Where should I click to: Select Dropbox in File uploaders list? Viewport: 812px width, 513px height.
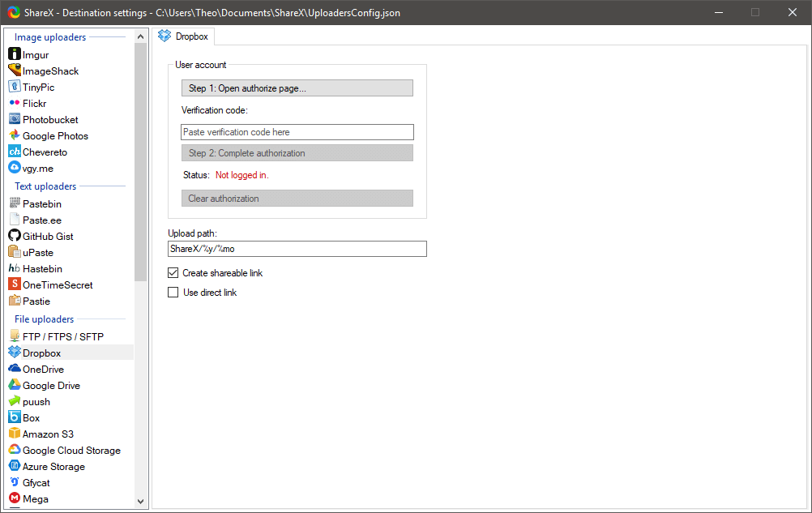[71, 353]
